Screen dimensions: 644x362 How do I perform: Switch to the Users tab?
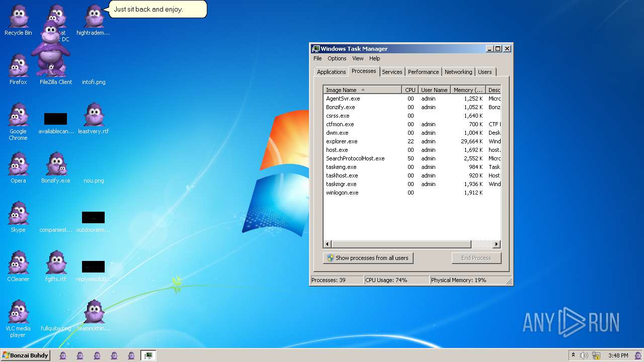[485, 72]
